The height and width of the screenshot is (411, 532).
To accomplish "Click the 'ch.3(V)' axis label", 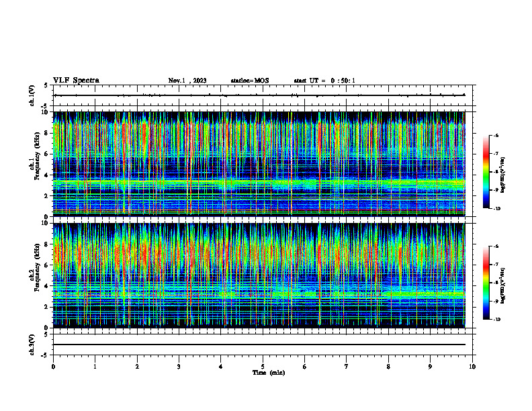I will pyautogui.click(x=32, y=345).
